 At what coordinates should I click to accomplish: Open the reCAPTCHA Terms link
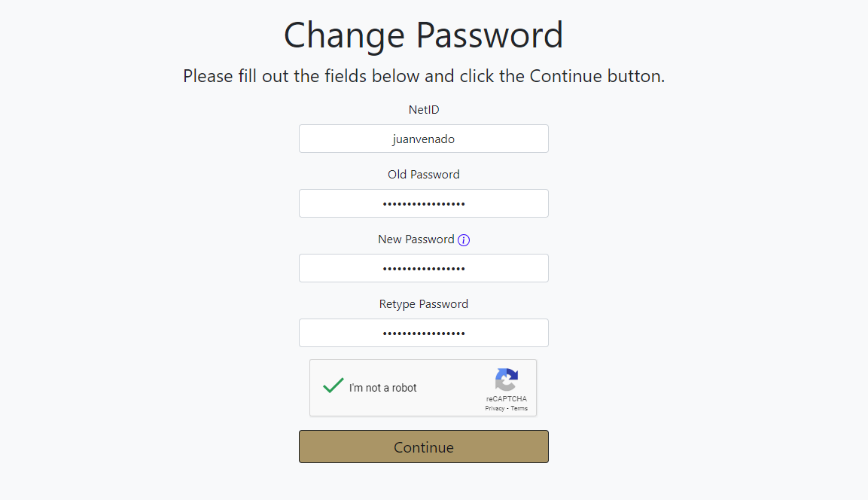coord(519,408)
